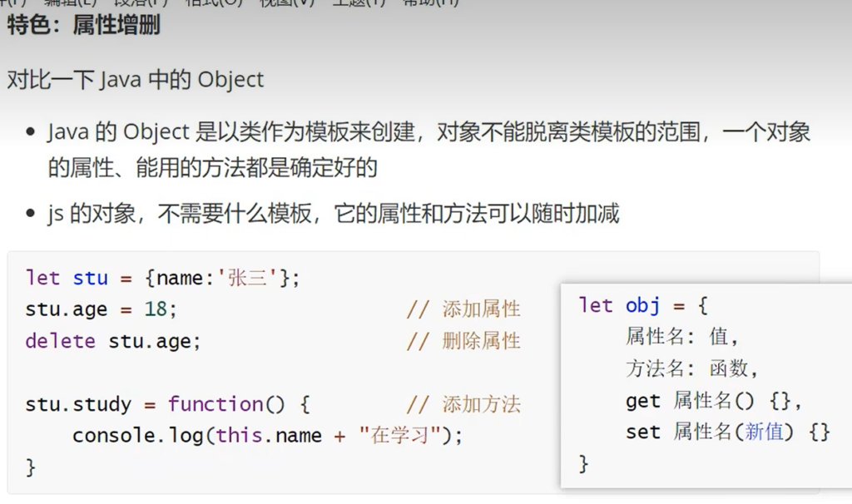Image resolution: width=852 pixels, height=504 pixels.
Task: Click the paragraph 对比一下 Java 中的 Object
Action: pyautogui.click(x=135, y=80)
